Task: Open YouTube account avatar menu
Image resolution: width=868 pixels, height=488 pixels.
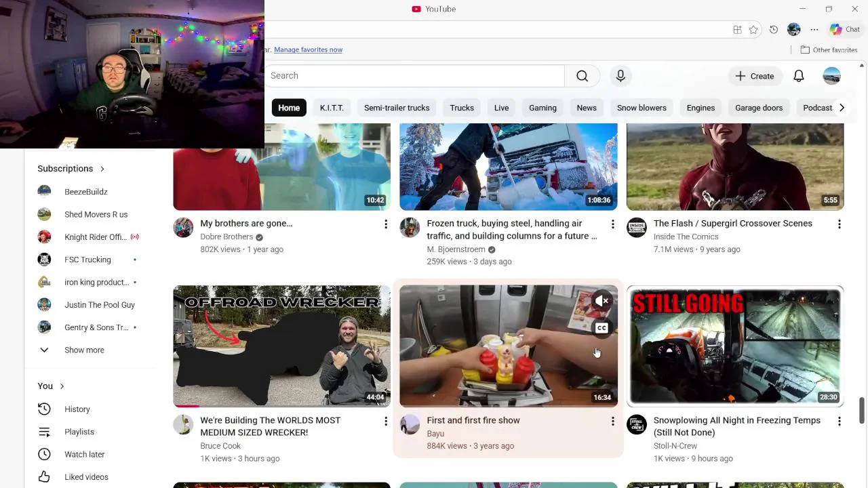Action: click(832, 76)
